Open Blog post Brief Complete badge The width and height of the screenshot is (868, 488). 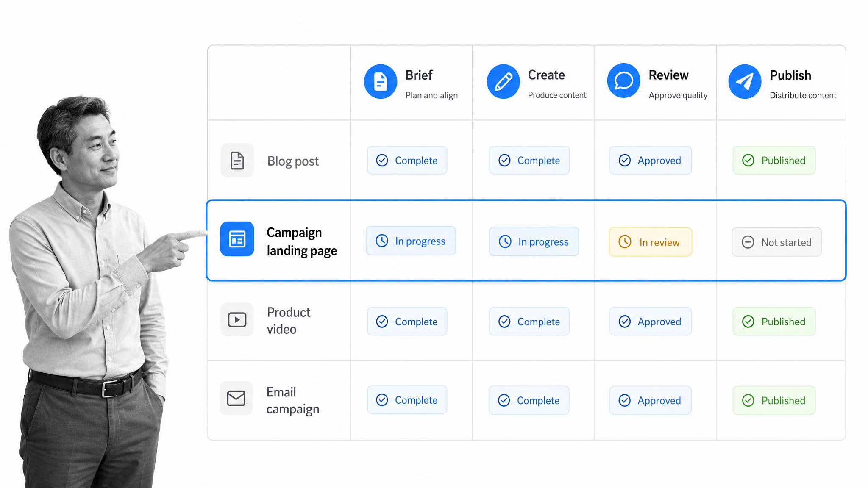(x=407, y=160)
